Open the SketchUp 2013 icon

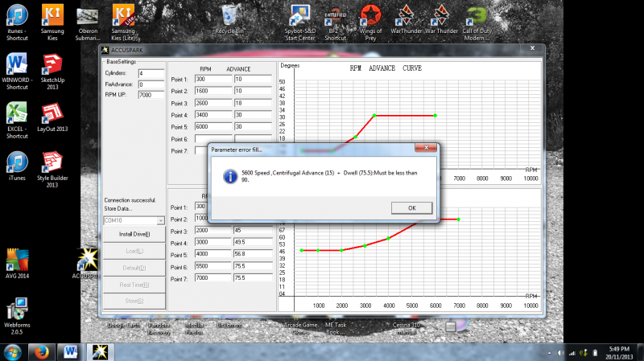point(52,72)
